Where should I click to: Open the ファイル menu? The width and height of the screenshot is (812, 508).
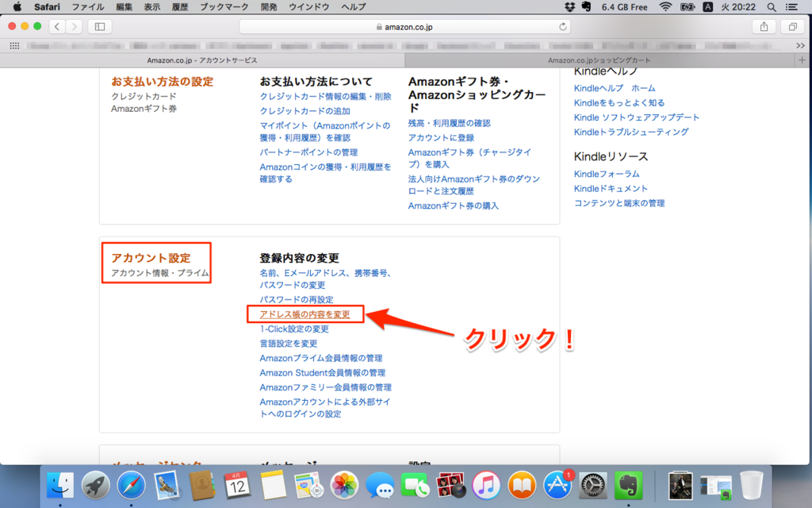pos(87,7)
